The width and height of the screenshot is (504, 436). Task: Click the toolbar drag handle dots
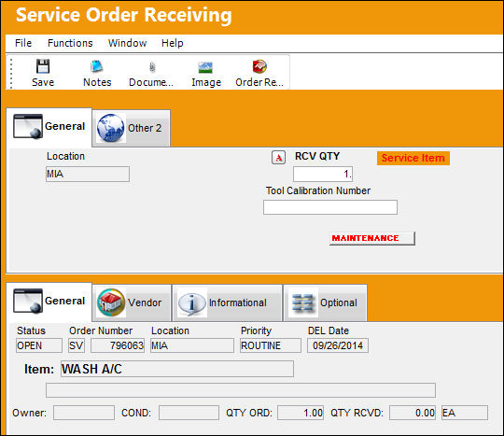tap(11, 74)
